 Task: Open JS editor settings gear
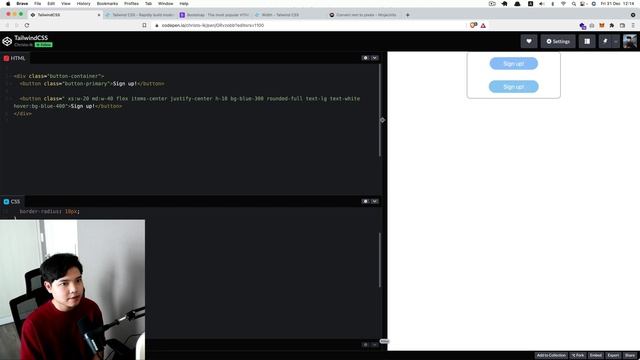click(365, 344)
